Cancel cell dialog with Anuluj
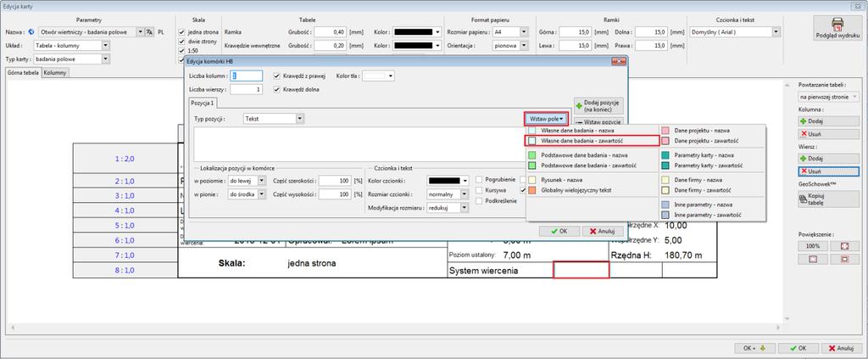Viewport: 868px width, 359px height. (603, 231)
